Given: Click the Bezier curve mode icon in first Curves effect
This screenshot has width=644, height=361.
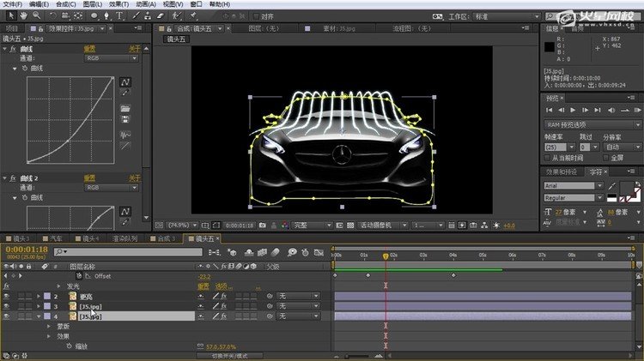Looking at the screenshot, I should pos(125,82).
